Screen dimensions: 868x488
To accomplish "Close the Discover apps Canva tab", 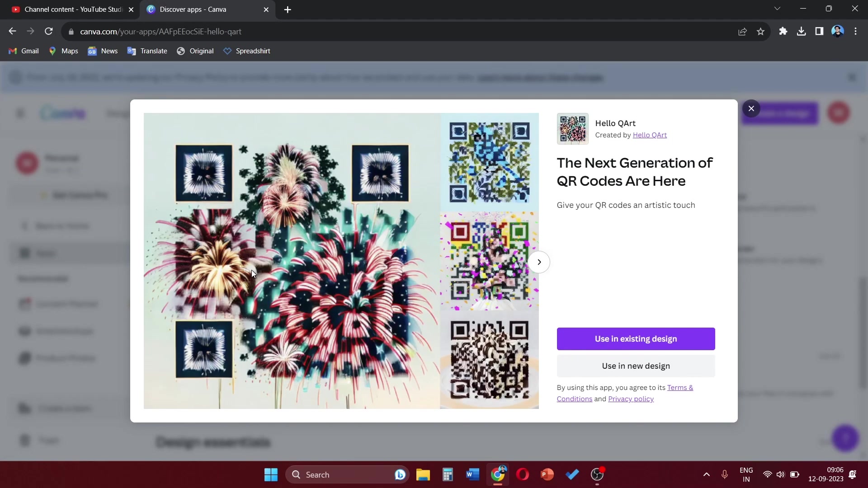I will [266, 9].
